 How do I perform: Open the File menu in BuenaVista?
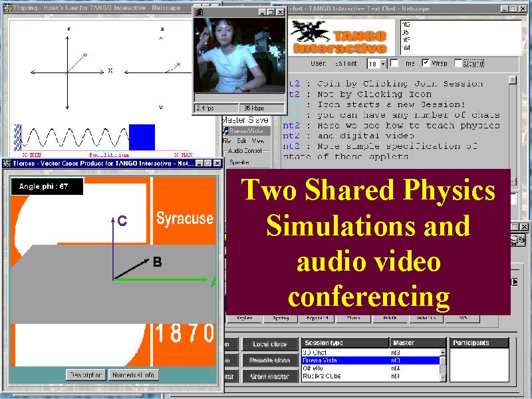pos(227,140)
